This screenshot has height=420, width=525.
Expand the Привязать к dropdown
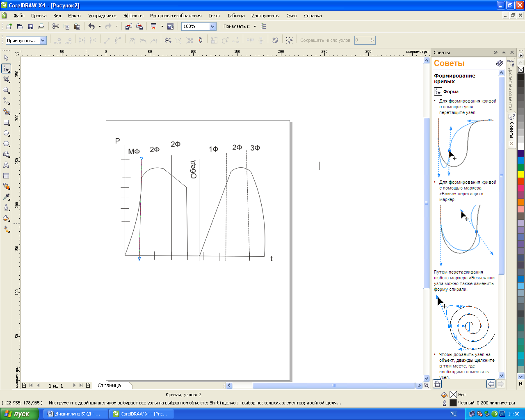click(255, 27)
